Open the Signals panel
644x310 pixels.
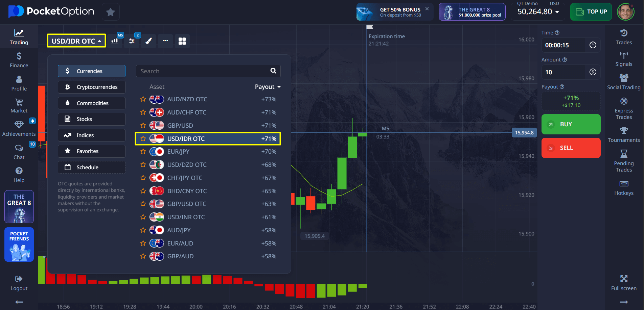[623, 59]
